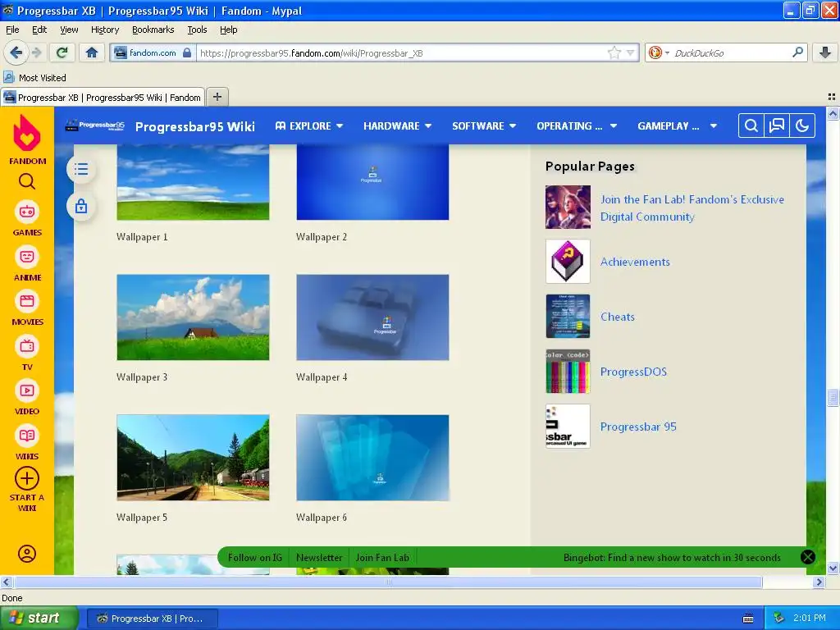Open the ProgressDOS popular page link
This screenshot has width=840, height=630.
(633, 372)
